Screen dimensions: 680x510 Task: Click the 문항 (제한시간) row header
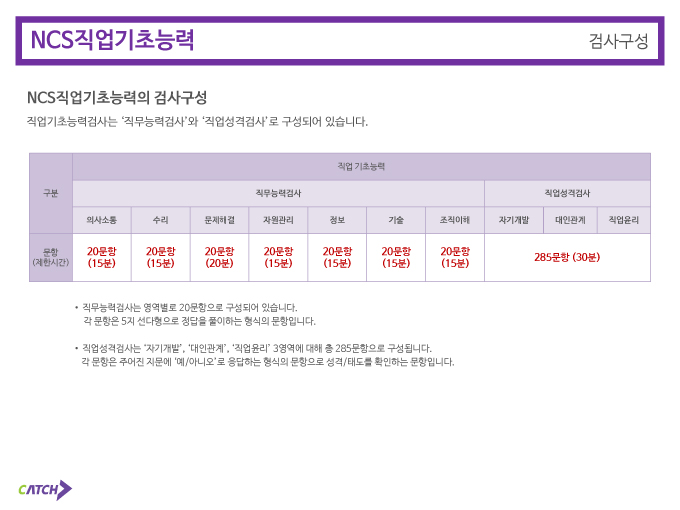pyautogui.click(x=51, y=258)
